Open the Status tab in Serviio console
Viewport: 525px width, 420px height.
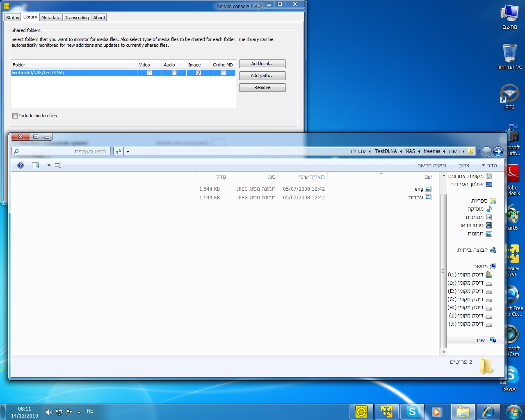click(13, 18)
